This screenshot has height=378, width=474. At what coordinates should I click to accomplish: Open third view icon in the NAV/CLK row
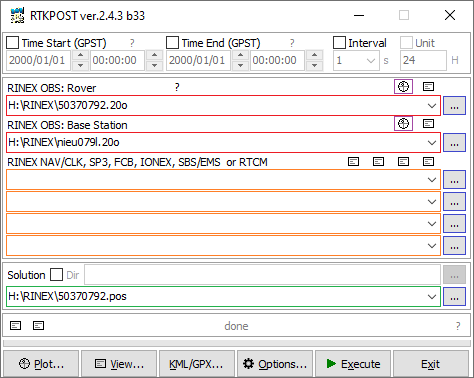[403, 162]
